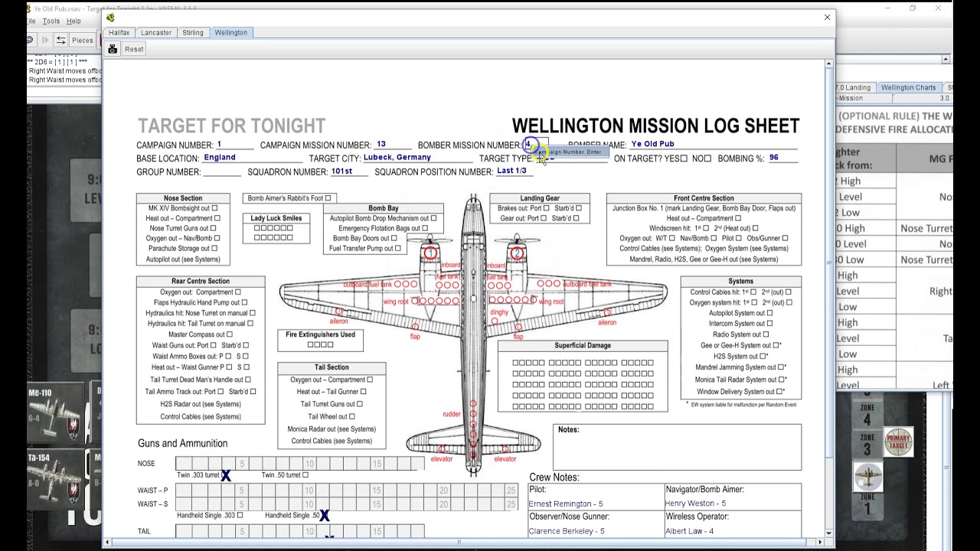Click the VASSAL icon in log sheet title bar
The height and width of the screenshot is (551, 980).
coord(110,18)
